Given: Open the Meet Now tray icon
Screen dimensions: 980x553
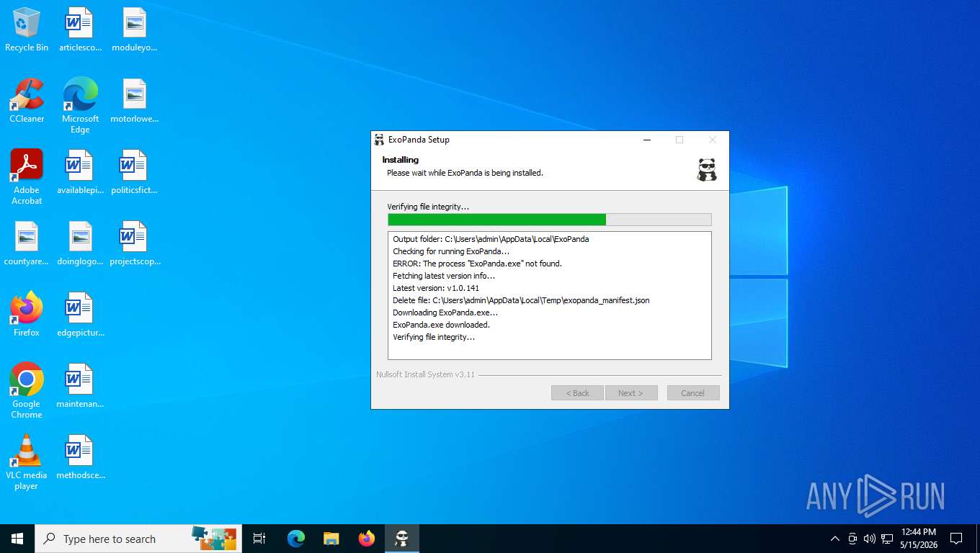Looking at the screenshot, I should tap(852, 539).
